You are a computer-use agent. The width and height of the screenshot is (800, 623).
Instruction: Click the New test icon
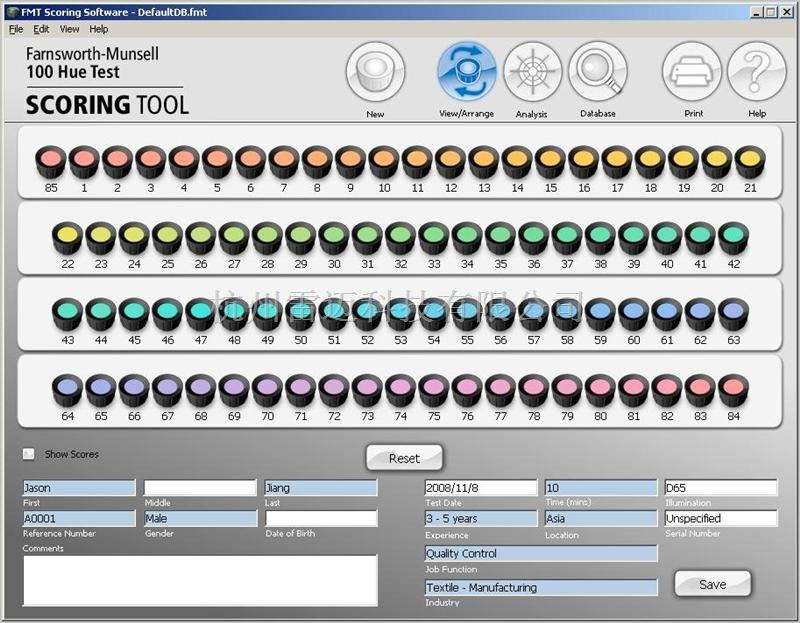375,72
